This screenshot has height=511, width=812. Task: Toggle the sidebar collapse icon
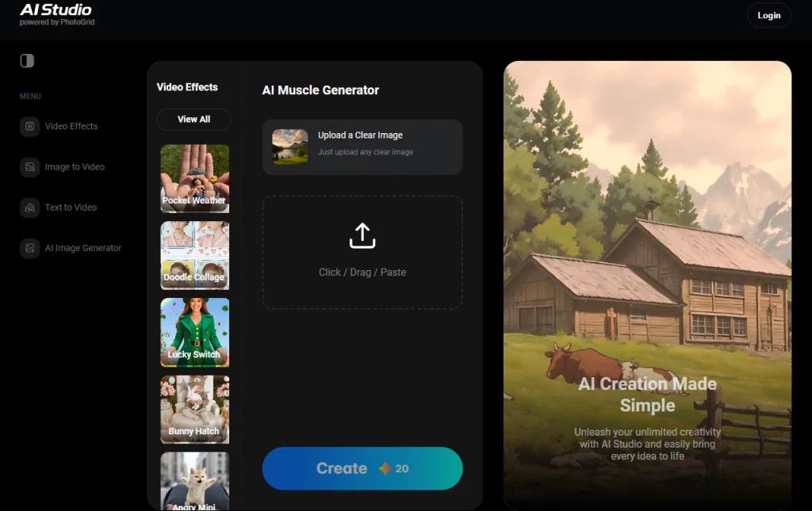[27, 61]
